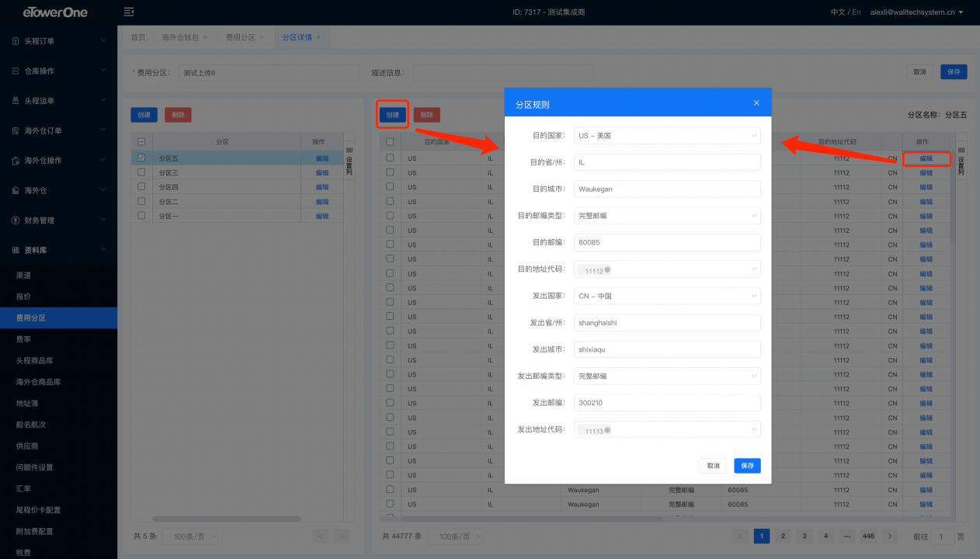Close the 分区详情 tab via its x

(318, 37)
